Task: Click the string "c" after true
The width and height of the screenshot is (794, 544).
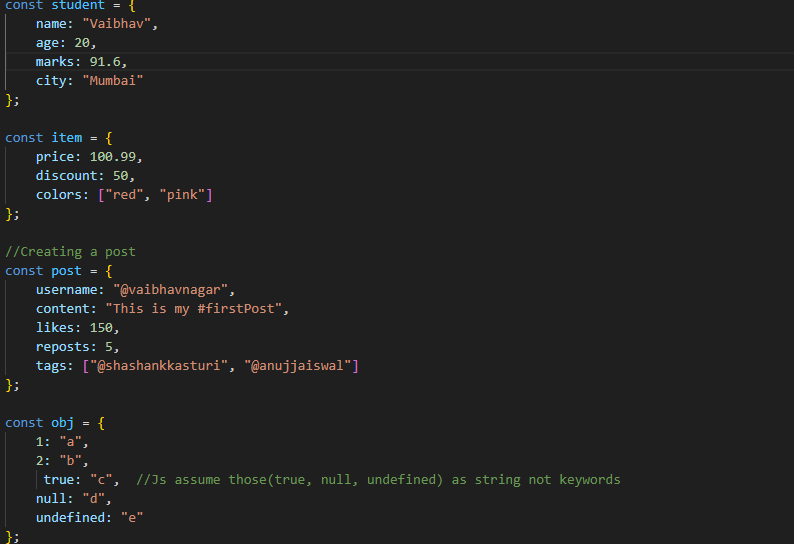Action: tap(101, 480)
